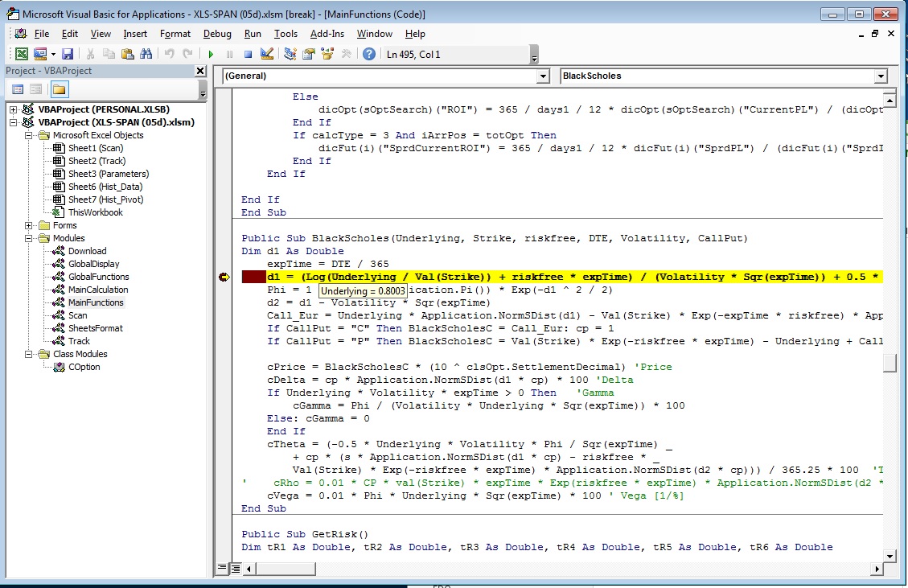Open Object Browser toolbar icon
Screen dimensions: 908x588
click(x=328, y=54)
